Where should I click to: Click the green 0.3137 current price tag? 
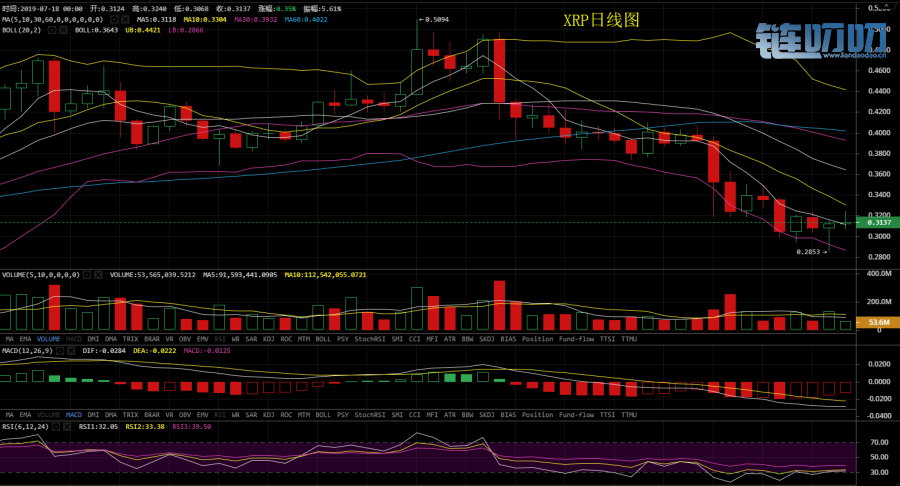coord(878,223)
